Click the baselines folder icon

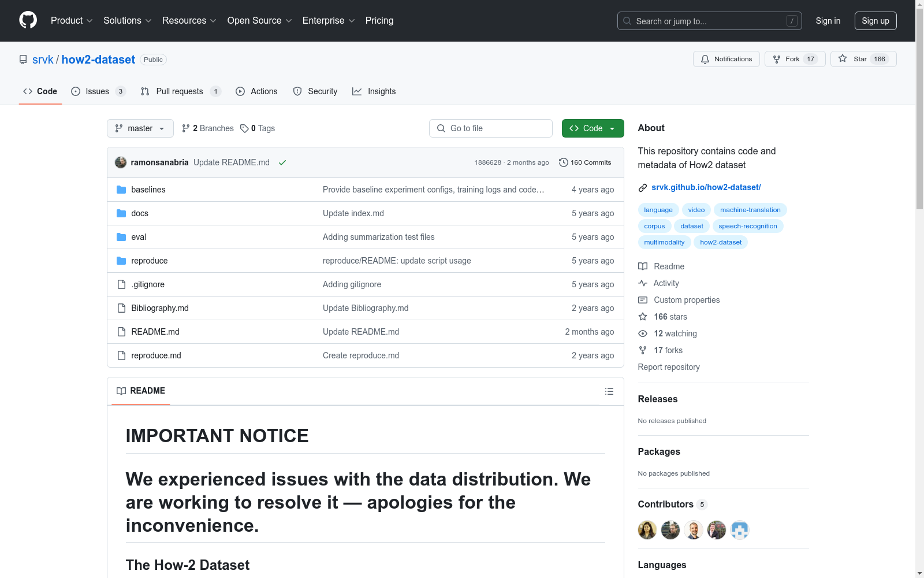coord(121,190)
